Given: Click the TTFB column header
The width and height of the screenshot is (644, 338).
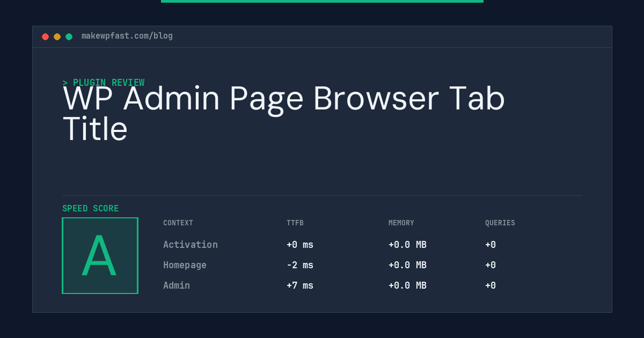Looking at the screenshot, I should tap(295, 223).
